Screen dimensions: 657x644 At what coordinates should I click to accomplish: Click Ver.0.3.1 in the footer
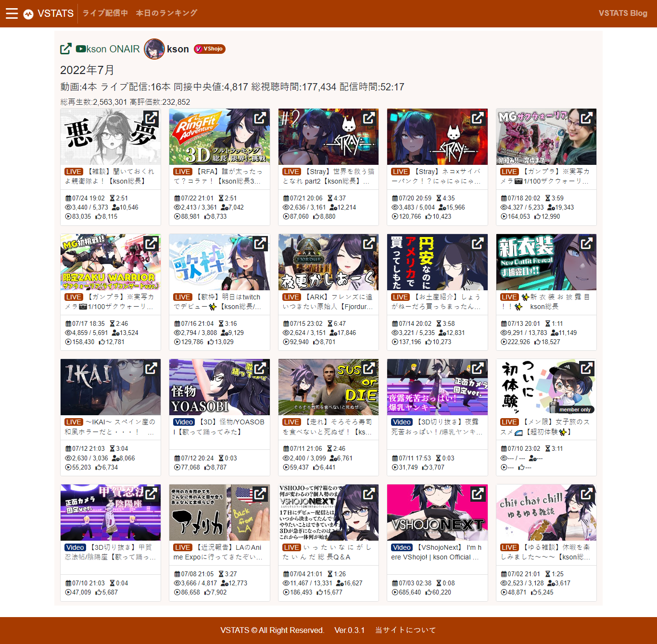[x=350, y=630]
